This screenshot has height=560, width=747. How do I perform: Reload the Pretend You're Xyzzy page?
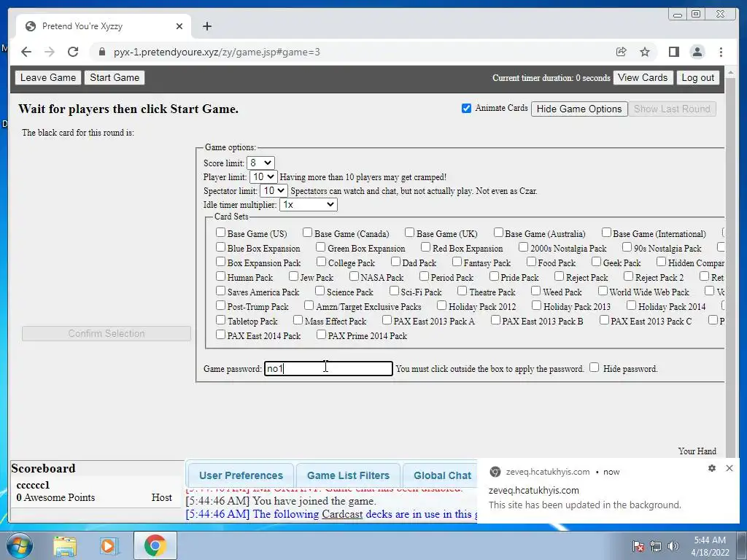click(73, 52)
